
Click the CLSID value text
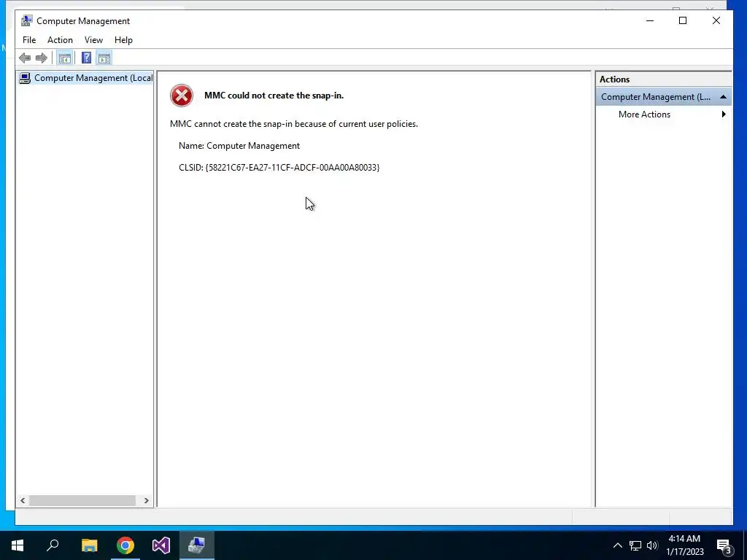tap(293, 168)
